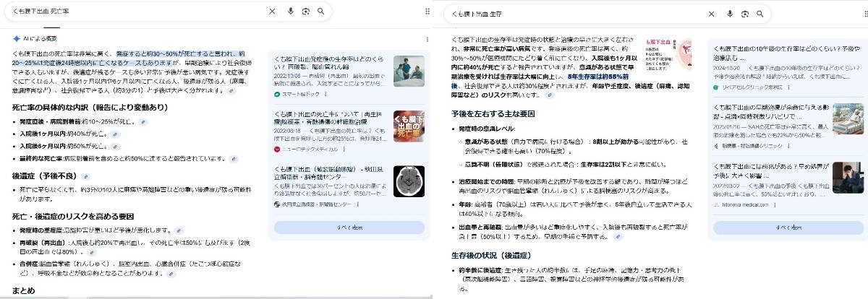Screen dimensions: 868x299
Task: Clear the right search box with X
Action: click(x=712, y=14)
